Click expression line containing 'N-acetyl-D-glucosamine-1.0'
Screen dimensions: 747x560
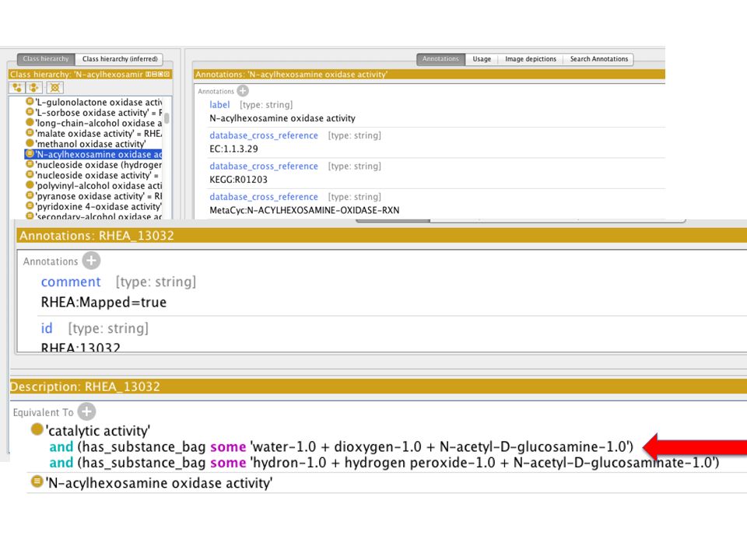pyautogui.click(x=341, y=446)
